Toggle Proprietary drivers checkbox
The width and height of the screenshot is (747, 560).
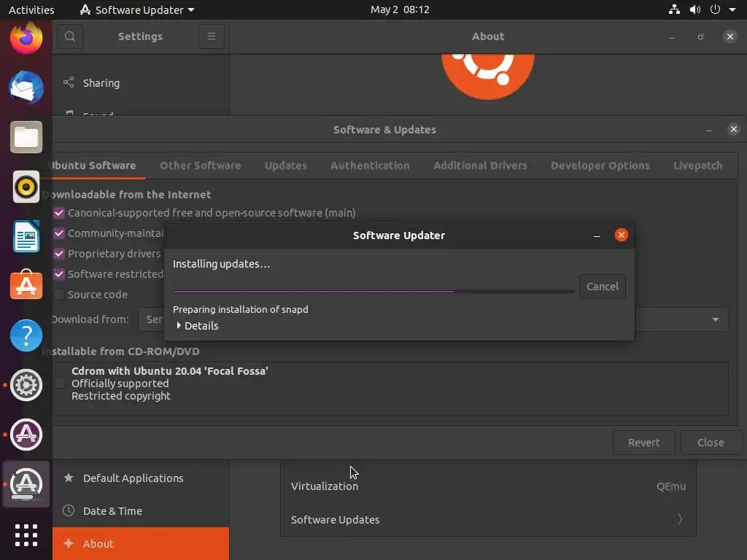click(59, 254)
